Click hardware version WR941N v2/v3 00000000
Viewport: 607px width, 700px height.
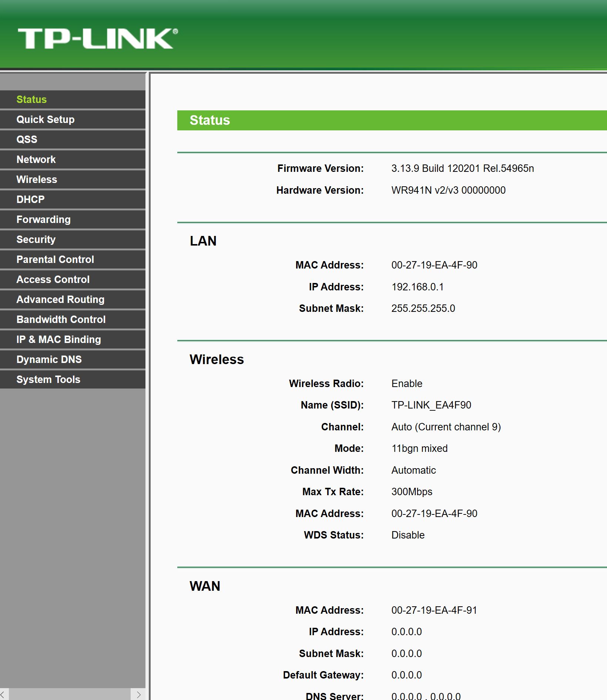click(449, 190)
